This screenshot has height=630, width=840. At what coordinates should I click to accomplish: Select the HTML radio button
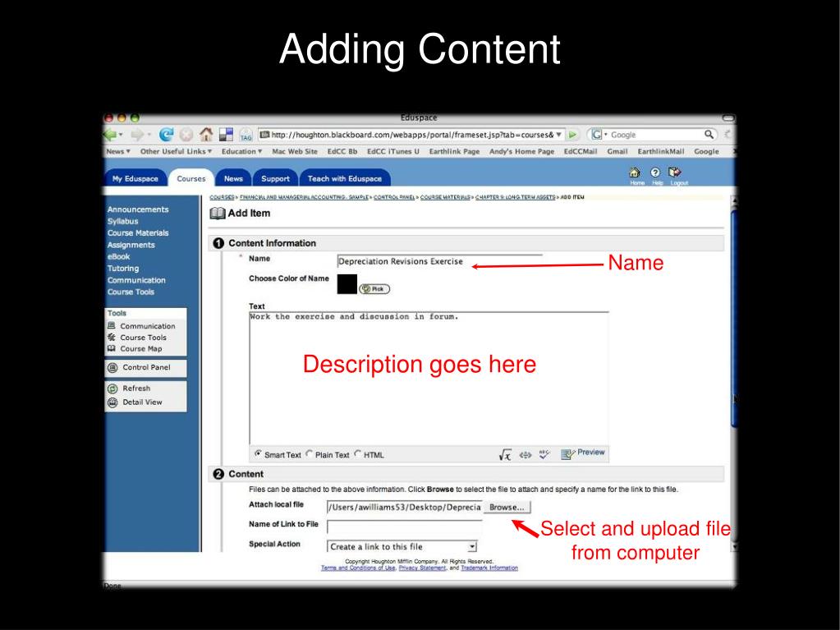pos(358,453)
